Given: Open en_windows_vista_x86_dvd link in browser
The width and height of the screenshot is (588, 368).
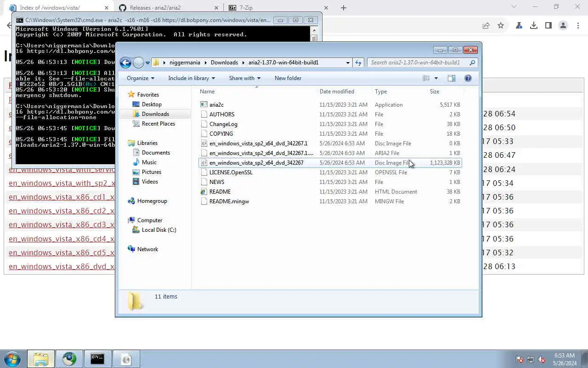Looking at the screenshot, I should point(62,266).
